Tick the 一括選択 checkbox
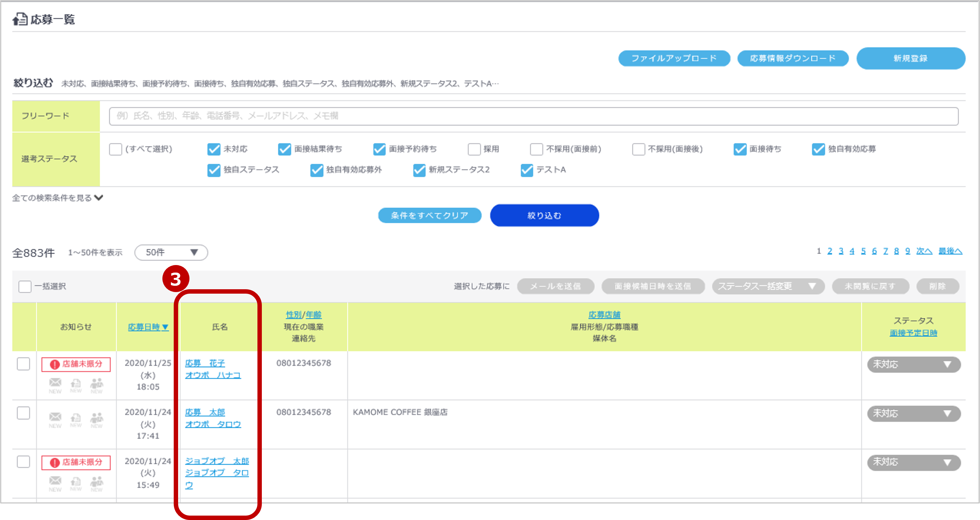 [x=25, y=286]
